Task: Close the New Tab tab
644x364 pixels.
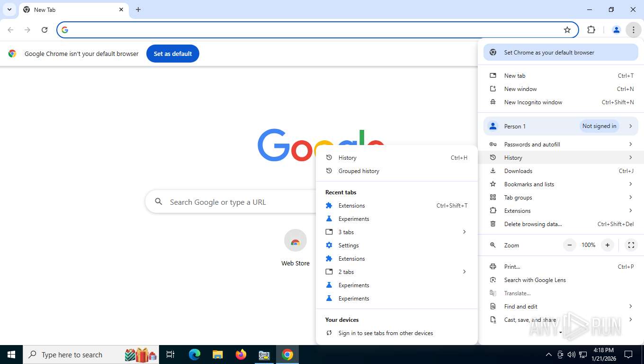Action: coord(121,9)
